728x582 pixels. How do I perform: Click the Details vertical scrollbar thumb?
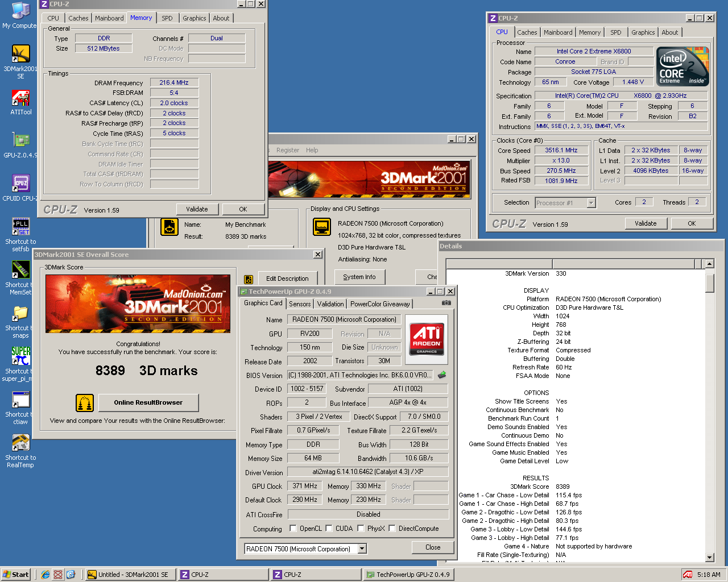coord(709,283)
